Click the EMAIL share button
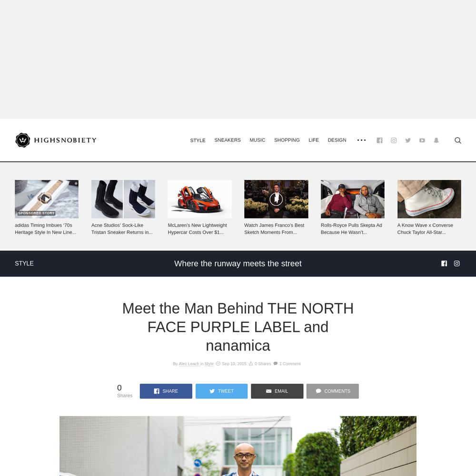This screenshot has width=476, height=476. [277, 391]
